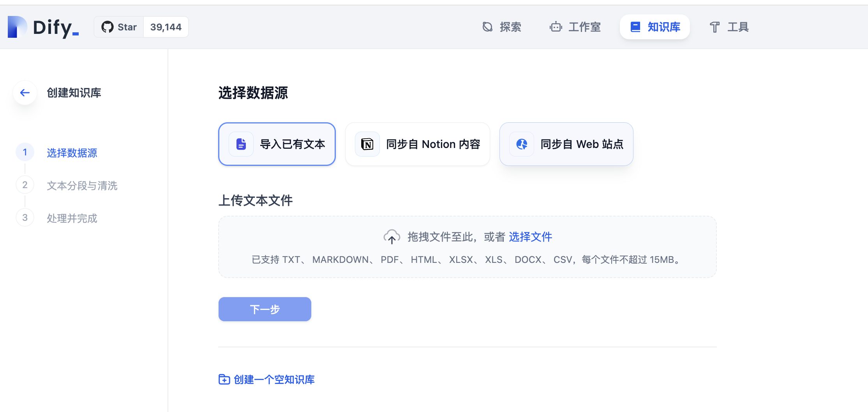Click the GitHub Star icon
868x412 pixels.
tap(107, 27)
